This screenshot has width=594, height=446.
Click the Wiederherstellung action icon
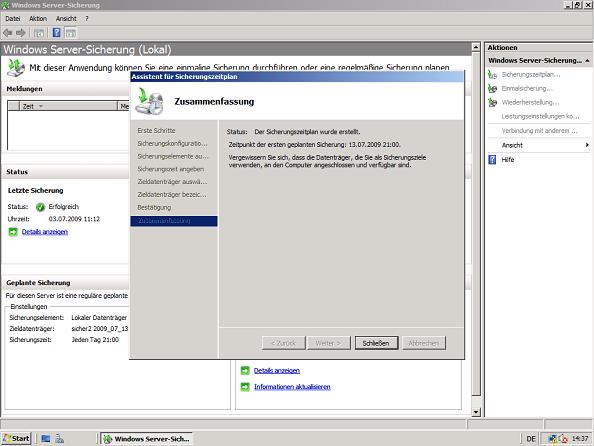492,102
